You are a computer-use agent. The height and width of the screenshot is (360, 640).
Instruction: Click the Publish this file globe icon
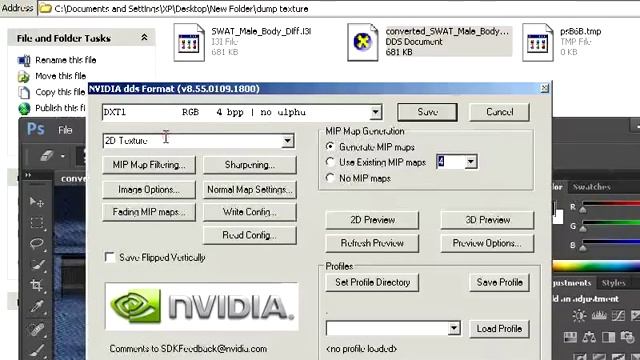coord(24,108)
